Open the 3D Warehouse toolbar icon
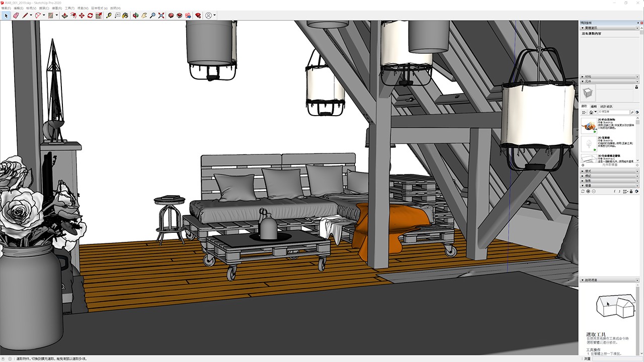This screenshot has width=644, height=362. click(x=171, y=16)
